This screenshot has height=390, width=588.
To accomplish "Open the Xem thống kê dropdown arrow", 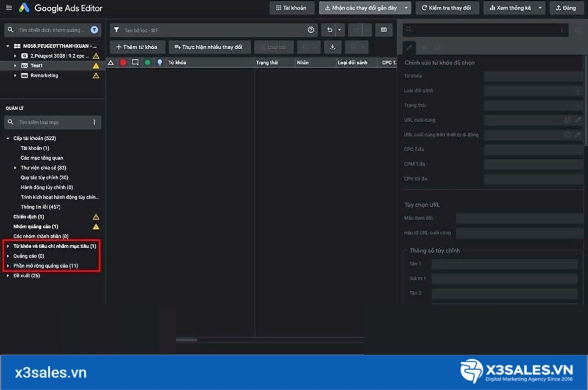I will coord(540,8).
